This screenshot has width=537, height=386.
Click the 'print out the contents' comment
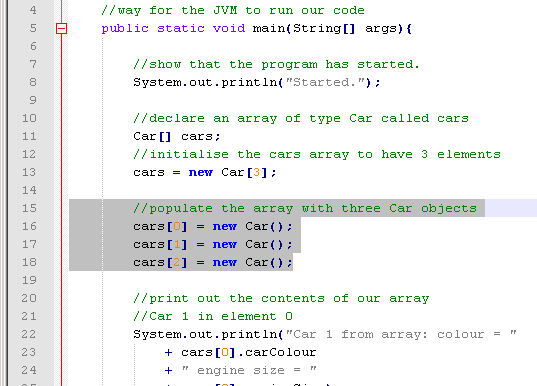coord(281,298)
